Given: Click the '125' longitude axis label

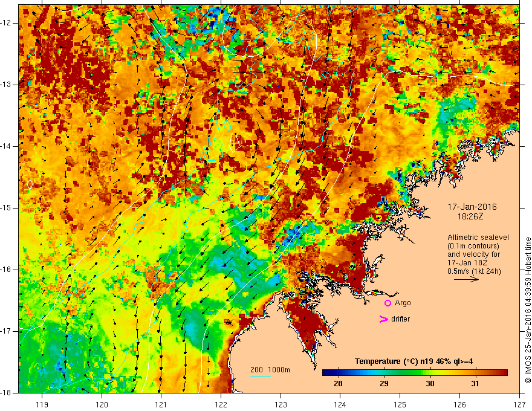Looking at the screenshot, I should [x=400, y=404].
